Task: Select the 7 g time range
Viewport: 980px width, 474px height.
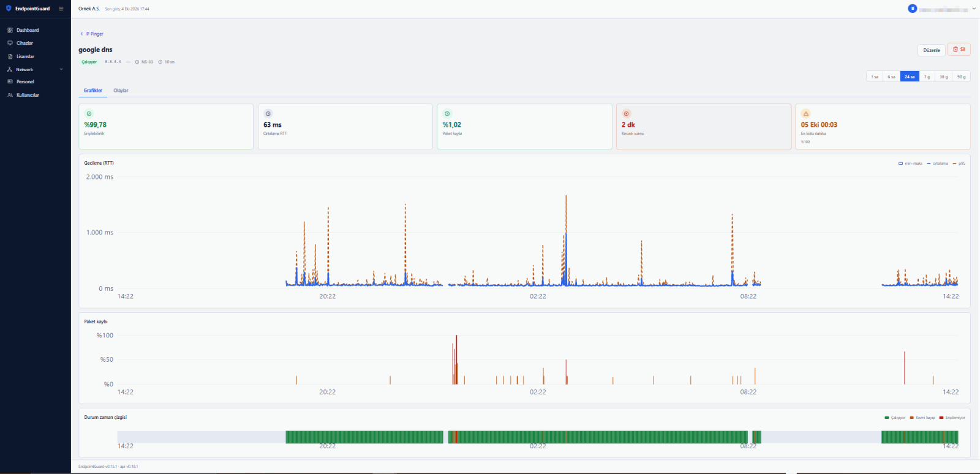Action: [927, 77]
